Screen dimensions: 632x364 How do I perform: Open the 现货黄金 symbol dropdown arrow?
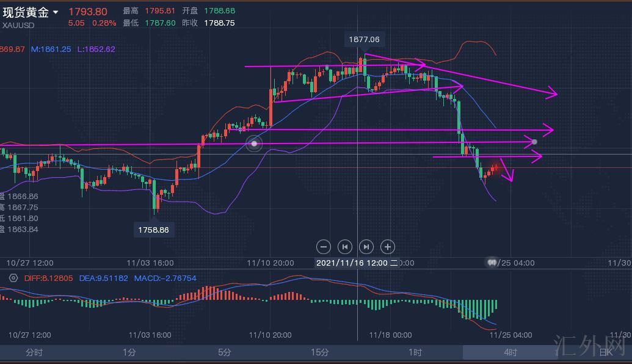click(56, 12)
